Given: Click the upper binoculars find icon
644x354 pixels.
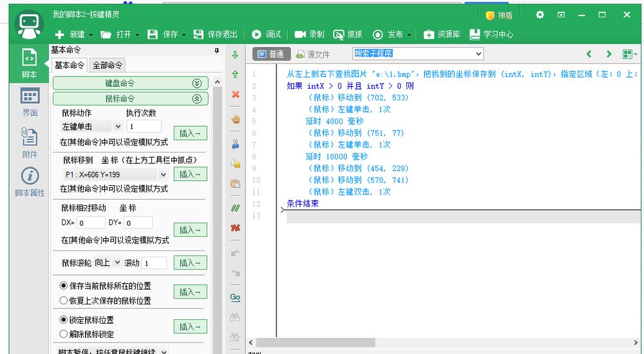Looking at the screenshot, I should tap(235, 317).
